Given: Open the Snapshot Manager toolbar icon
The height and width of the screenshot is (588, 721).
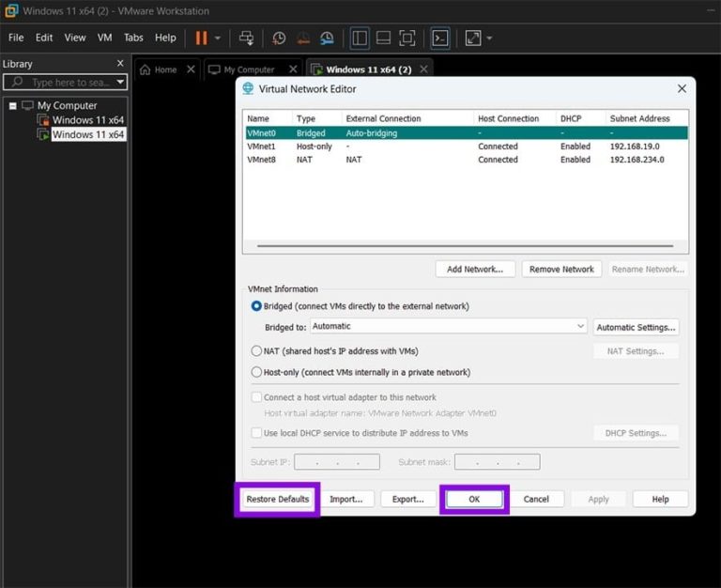Looking at the screenshot, I should pos(327,39).
